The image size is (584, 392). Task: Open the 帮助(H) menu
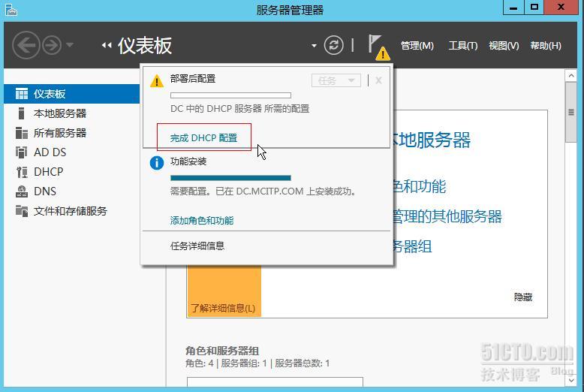(x=546, y=46)
